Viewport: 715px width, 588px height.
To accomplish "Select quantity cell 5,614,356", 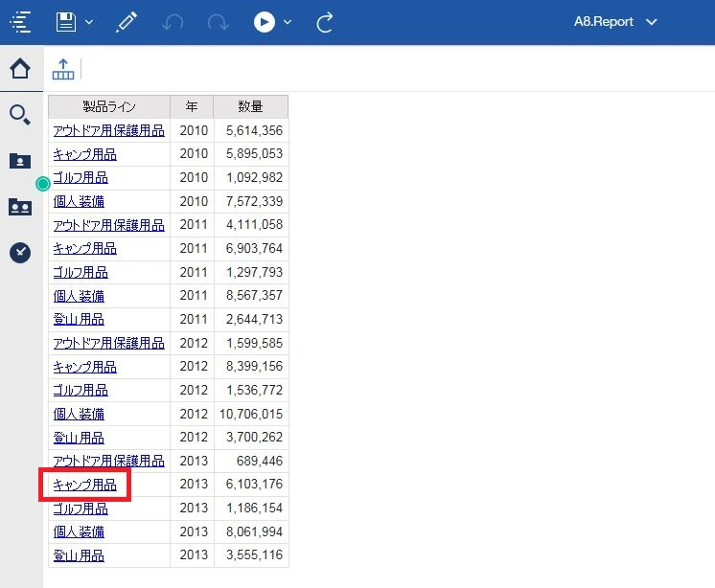I will 251,130.
